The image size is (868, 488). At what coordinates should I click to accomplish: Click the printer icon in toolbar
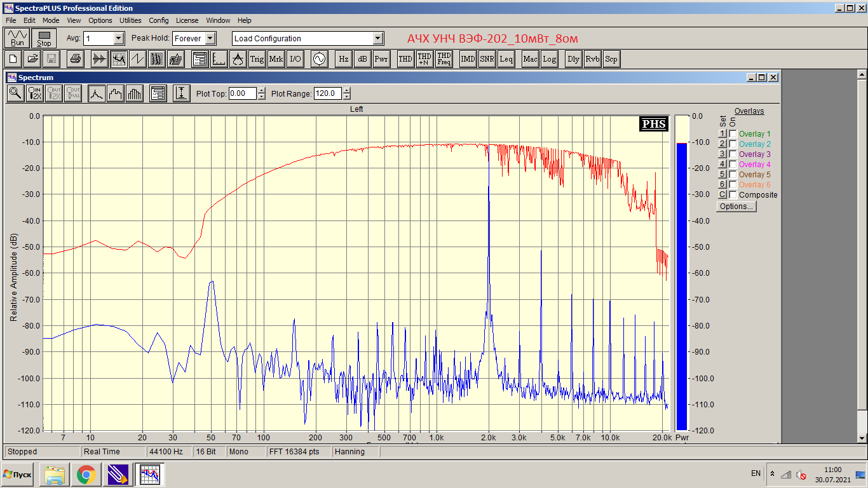coord(76,59)
